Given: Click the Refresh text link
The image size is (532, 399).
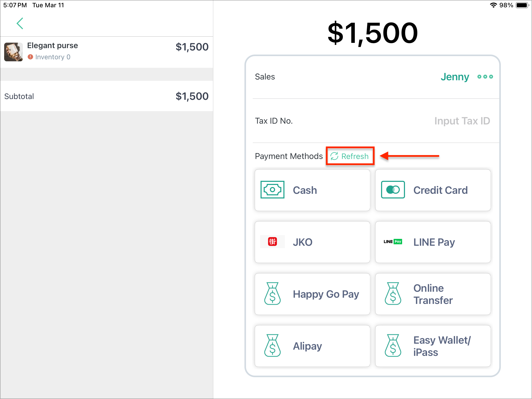Looking at the screenshot, I should point(355,156).
